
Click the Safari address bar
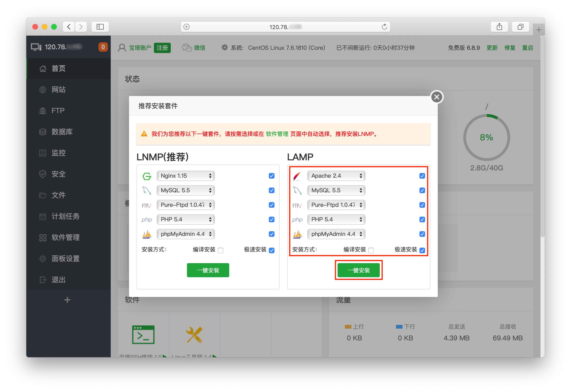tap(285, 27)
